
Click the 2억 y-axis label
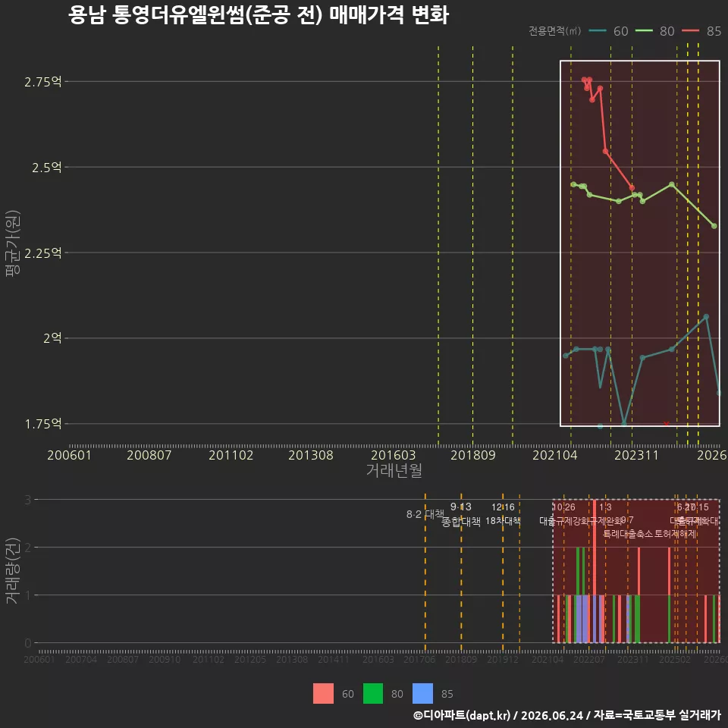click(52, 338)
